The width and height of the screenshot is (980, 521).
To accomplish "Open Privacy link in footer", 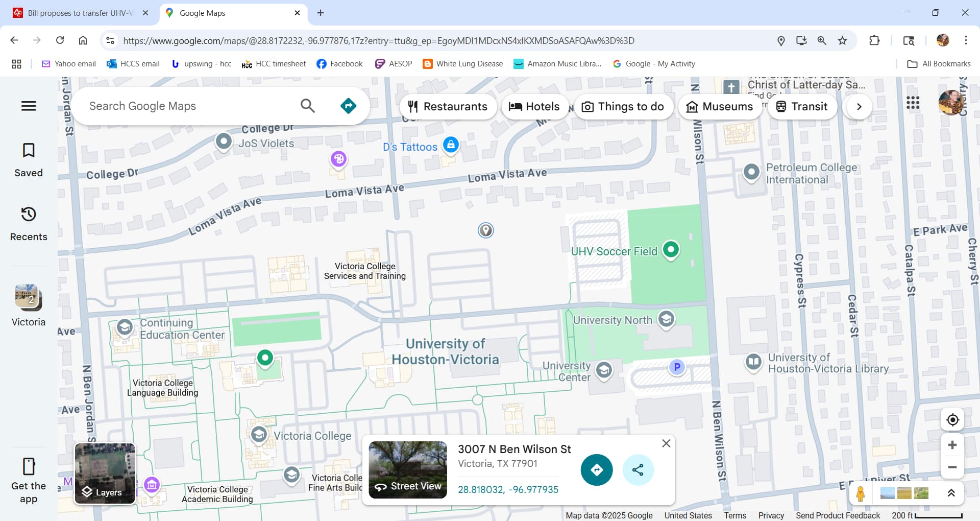I will pyautogui.click(x=771, y=515).
